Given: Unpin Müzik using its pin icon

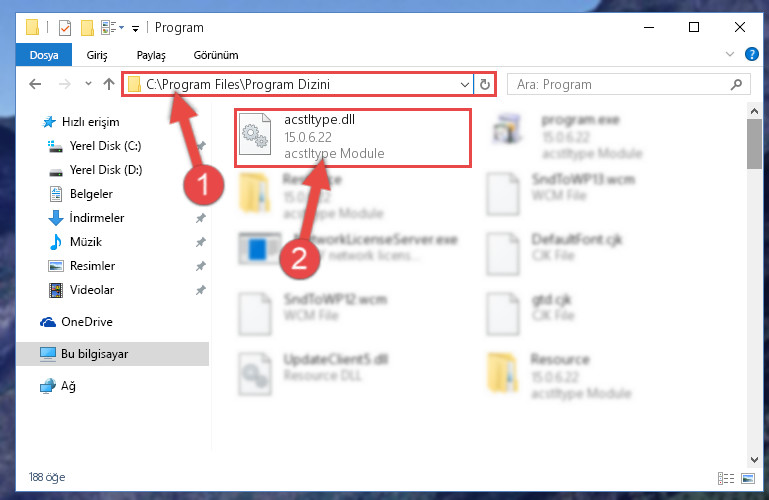Looking at the screenshot, I should pyautogui.click(x=201, y=242).
